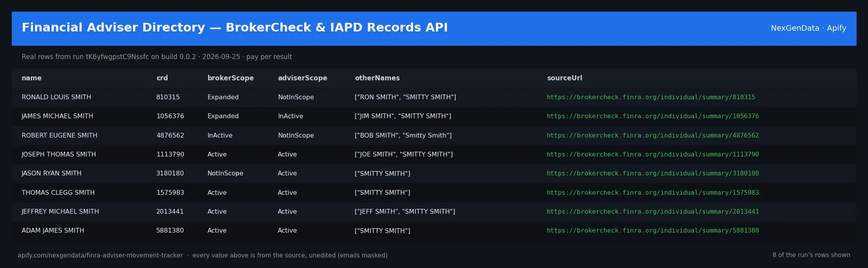Select the ROBERT EUGENE SMITH name cell

59,135
